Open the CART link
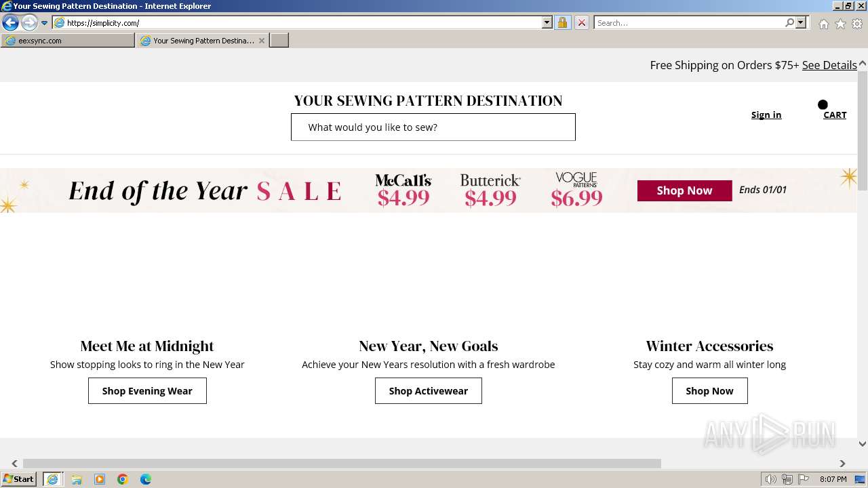868x488 pixels. click(x=835, y=115)
